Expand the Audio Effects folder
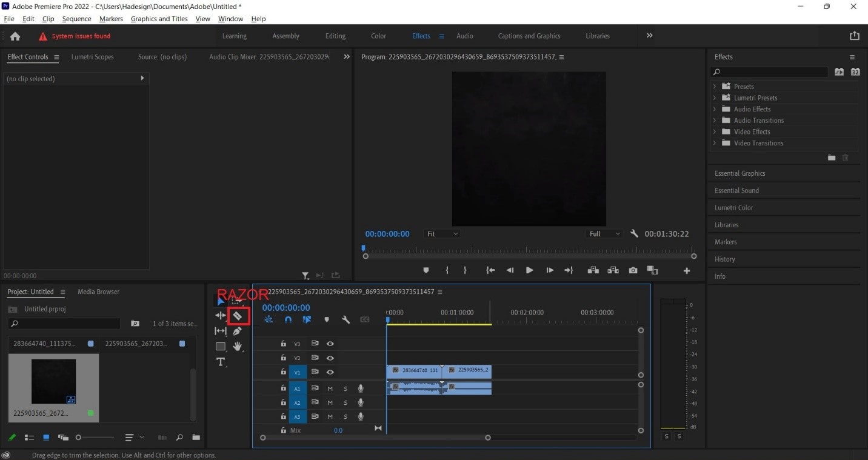This screenshot has height=460, width=868. tap(715, 109)
